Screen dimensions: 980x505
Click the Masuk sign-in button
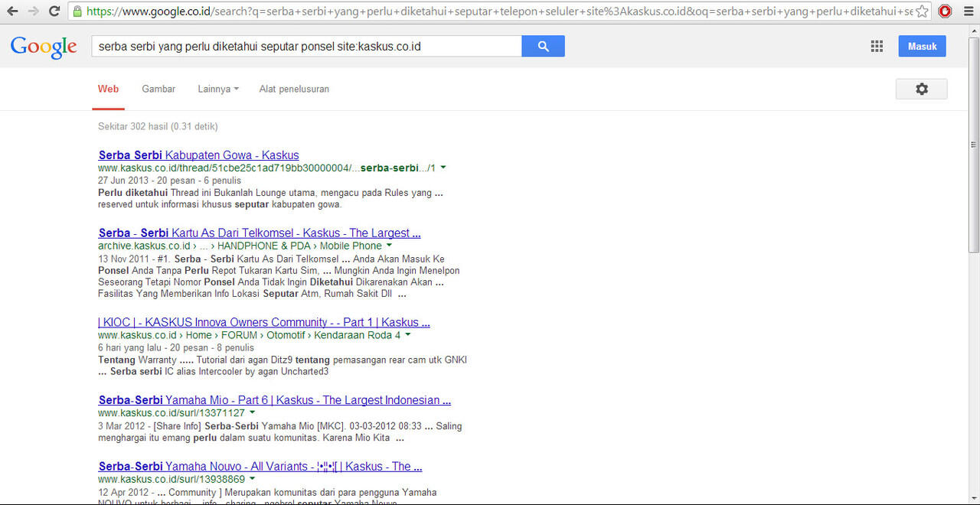pyautogui.click(x=923, y=47)
